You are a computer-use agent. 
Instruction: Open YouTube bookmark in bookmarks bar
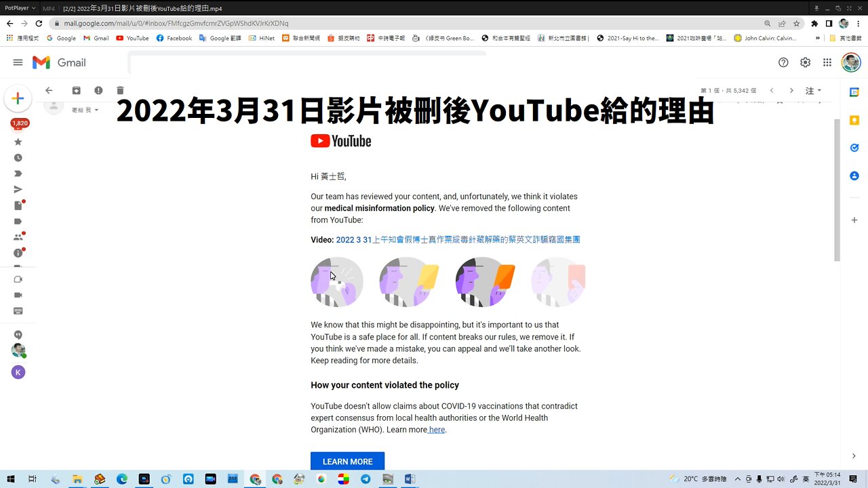click(132, 38)
